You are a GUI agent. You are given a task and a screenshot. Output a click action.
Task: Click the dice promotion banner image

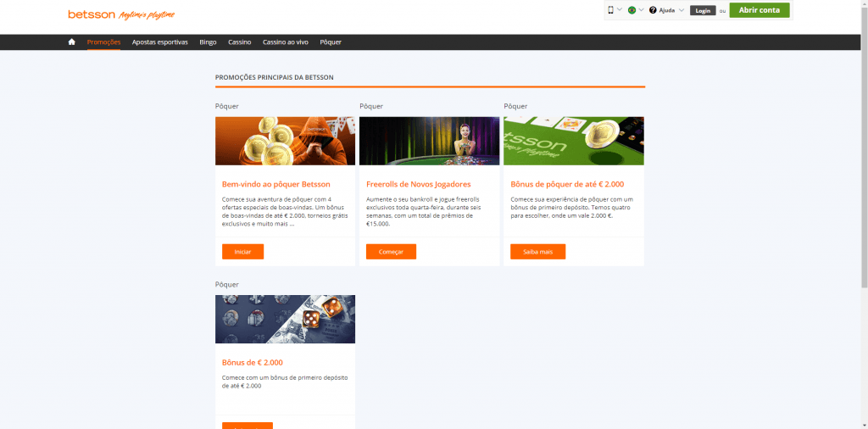point(285,319)
